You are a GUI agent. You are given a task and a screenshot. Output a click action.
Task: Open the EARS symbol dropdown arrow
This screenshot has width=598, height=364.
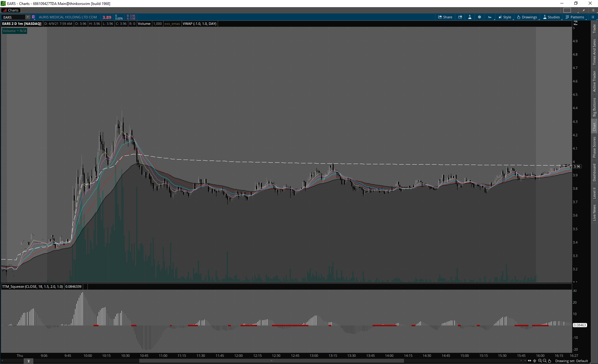(27, 17)
